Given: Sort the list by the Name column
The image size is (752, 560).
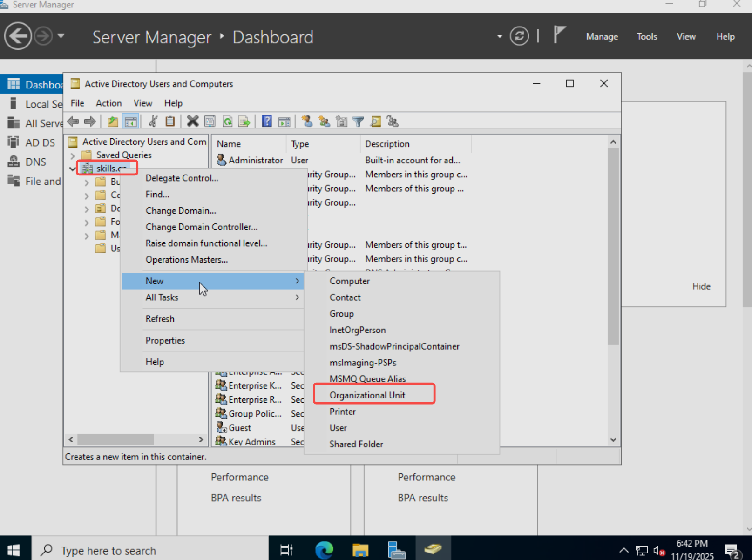Looking at the screenshot, I should point(249,144).
